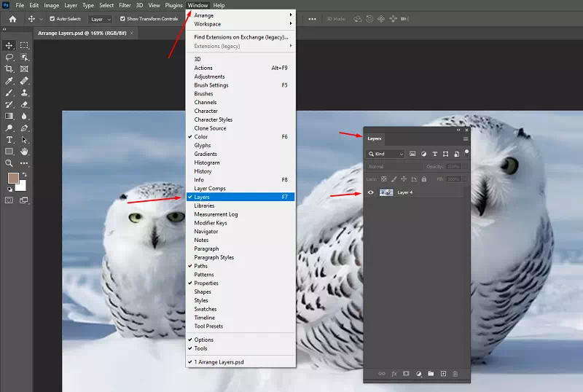
Task: Select the Clone Stamp tool
Action: pos(24,93)
